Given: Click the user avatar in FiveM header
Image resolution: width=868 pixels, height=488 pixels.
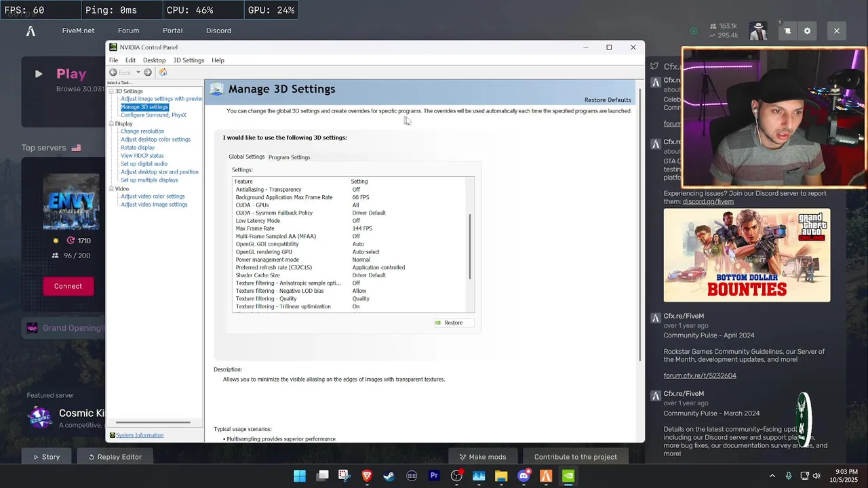Looking at the screenshot, I should click(757, 30).
